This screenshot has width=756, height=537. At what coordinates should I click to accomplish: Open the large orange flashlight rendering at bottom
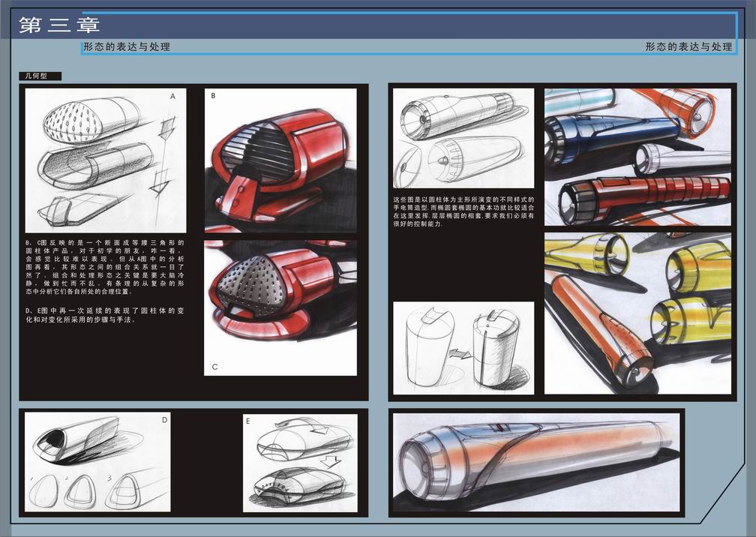[x=537, y=463]
